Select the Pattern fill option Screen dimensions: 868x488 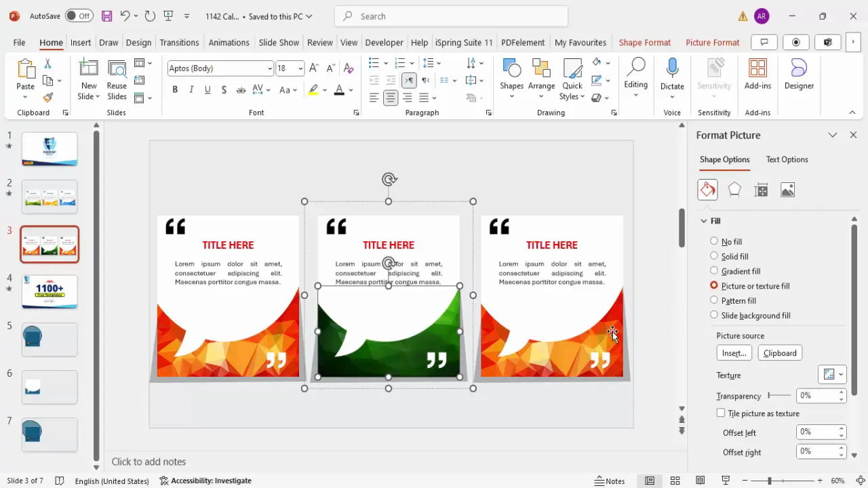[x=714, y=300]
